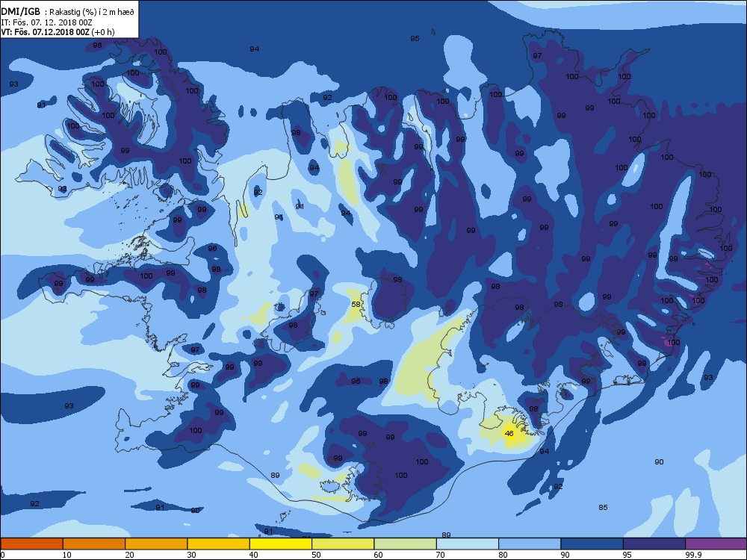Click the dark orange 0–10 legend swatch

coord(31,544)
